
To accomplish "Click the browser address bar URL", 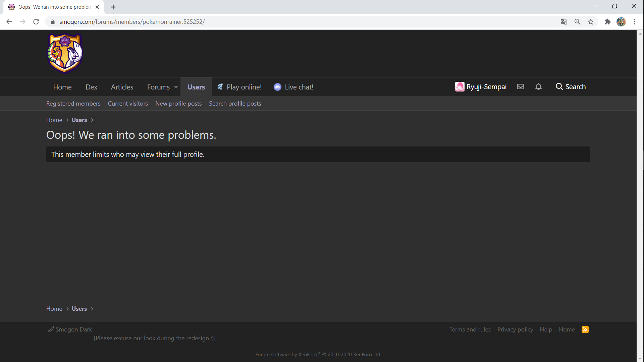I will [x=132, y=22].
